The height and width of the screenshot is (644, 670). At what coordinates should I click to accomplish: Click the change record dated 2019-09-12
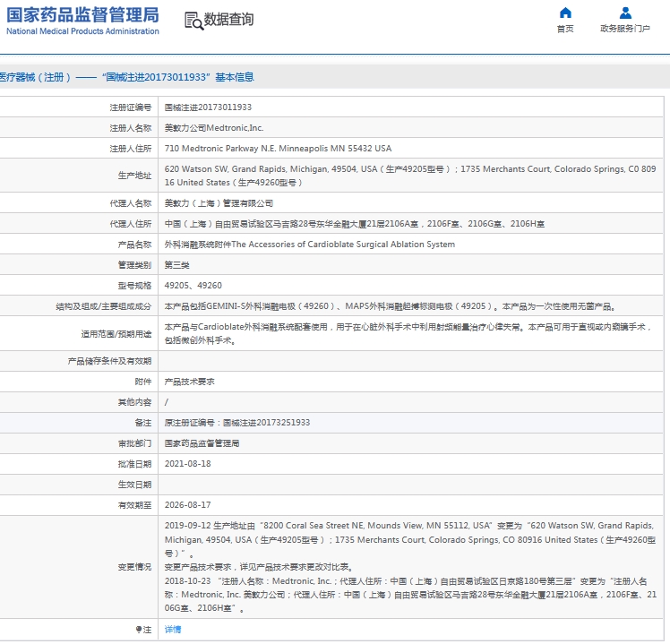pyautogui.click(x=410, y=539)
